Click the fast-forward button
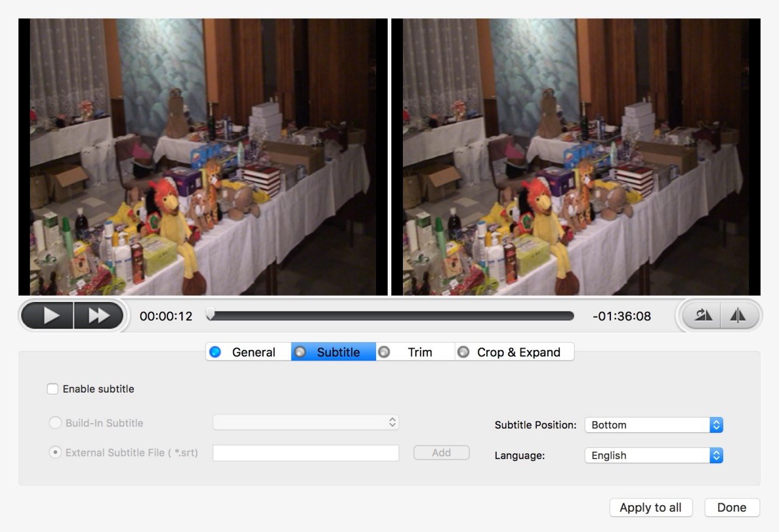The height and width of the screenshot is (532, 779). 99,315
